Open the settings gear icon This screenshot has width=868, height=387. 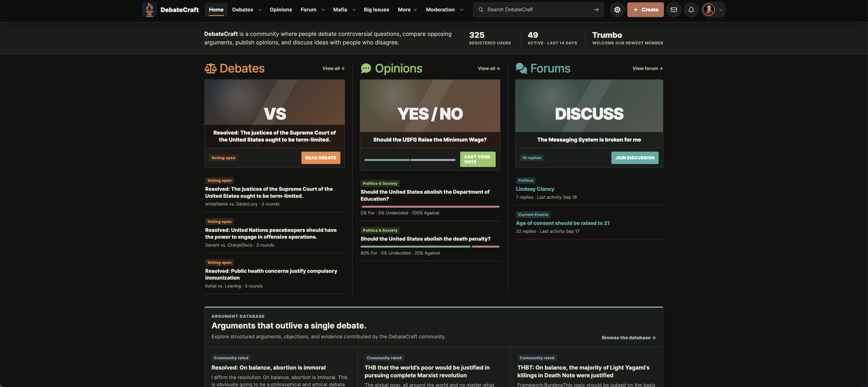[x=617, y=10]
